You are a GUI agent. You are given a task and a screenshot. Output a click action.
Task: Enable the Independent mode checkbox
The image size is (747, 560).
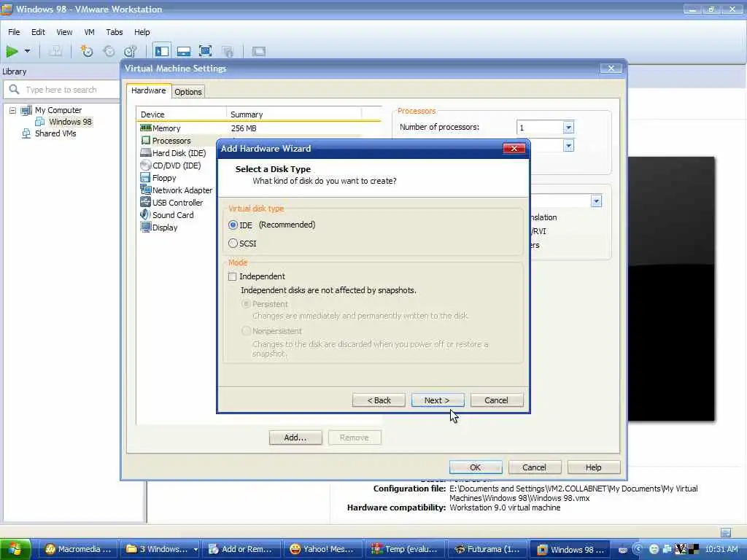coord(233,276)
